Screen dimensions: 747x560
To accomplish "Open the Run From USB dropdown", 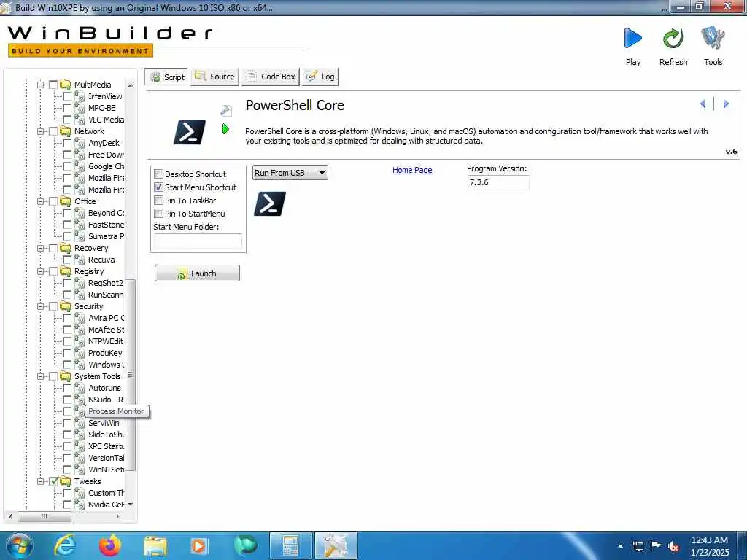I will coord(290,173).
